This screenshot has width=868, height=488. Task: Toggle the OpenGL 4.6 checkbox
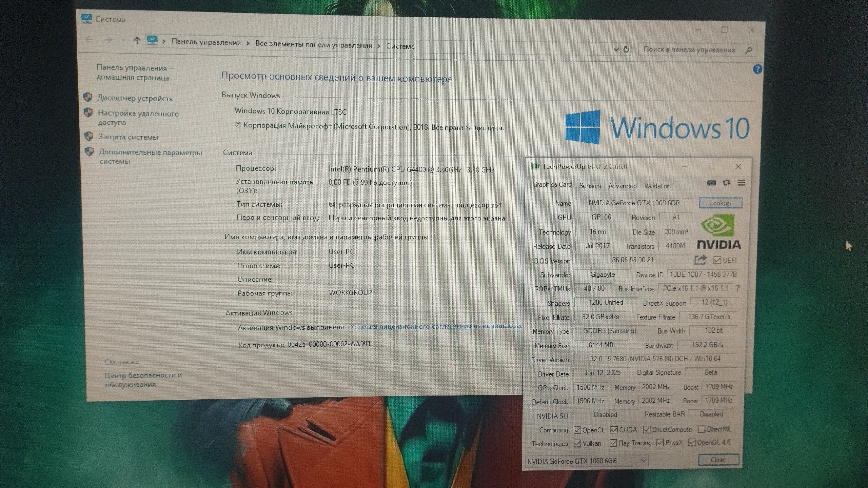(x=692, y=442)
